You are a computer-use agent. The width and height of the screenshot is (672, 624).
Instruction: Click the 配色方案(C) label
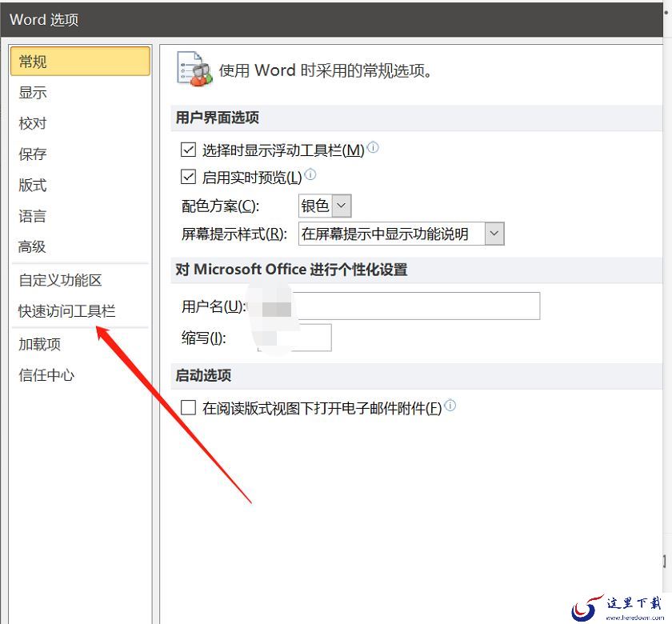pos(220,206)
